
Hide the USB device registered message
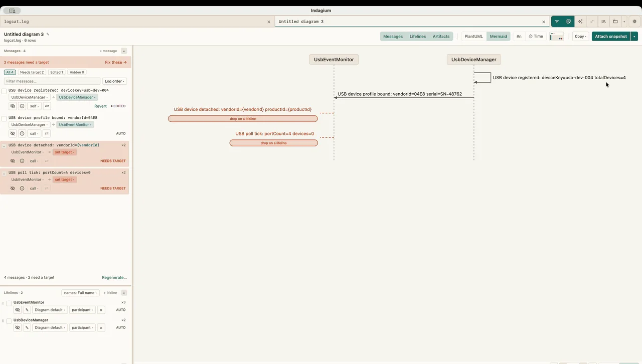tap(13, 106)
